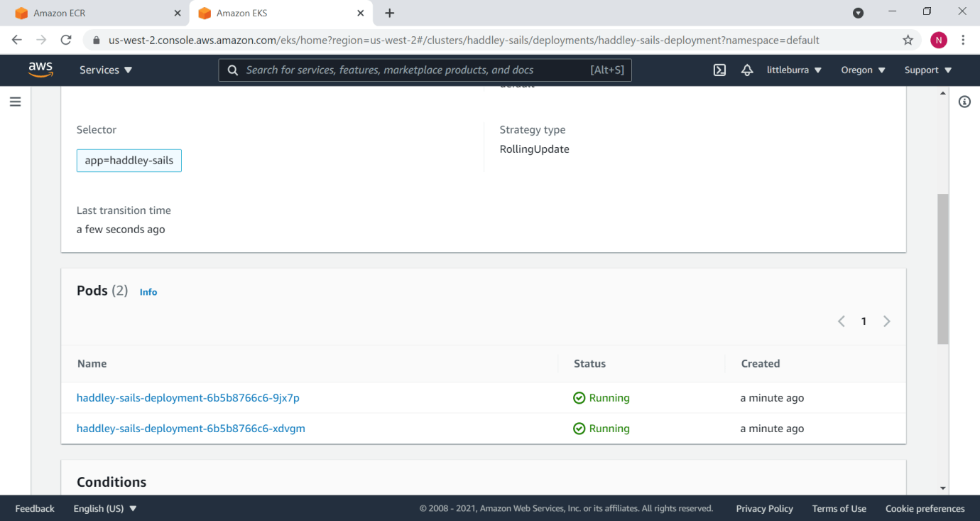Click the page vertical scrollbar thumb
This screenshot has width=980, height=521.
(943, 269)
